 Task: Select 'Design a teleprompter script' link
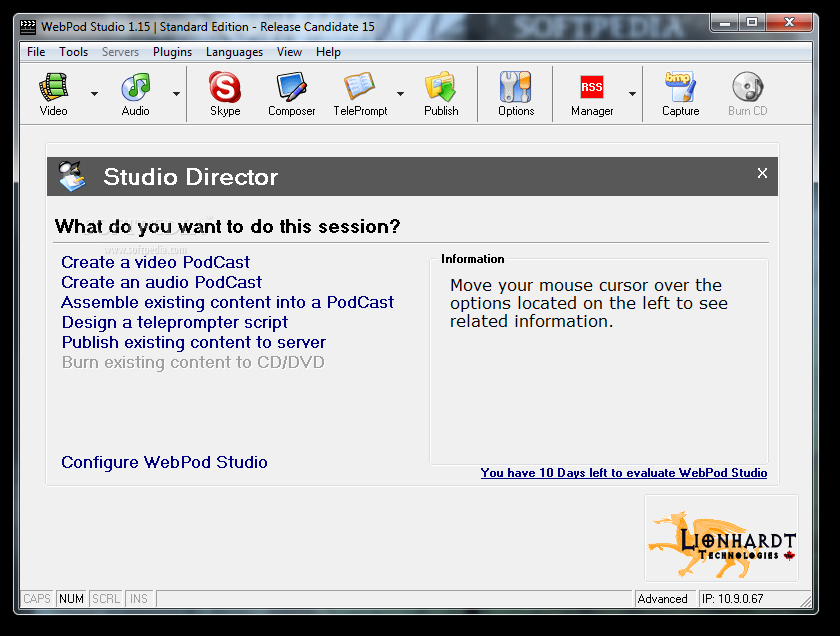(174, 322)
